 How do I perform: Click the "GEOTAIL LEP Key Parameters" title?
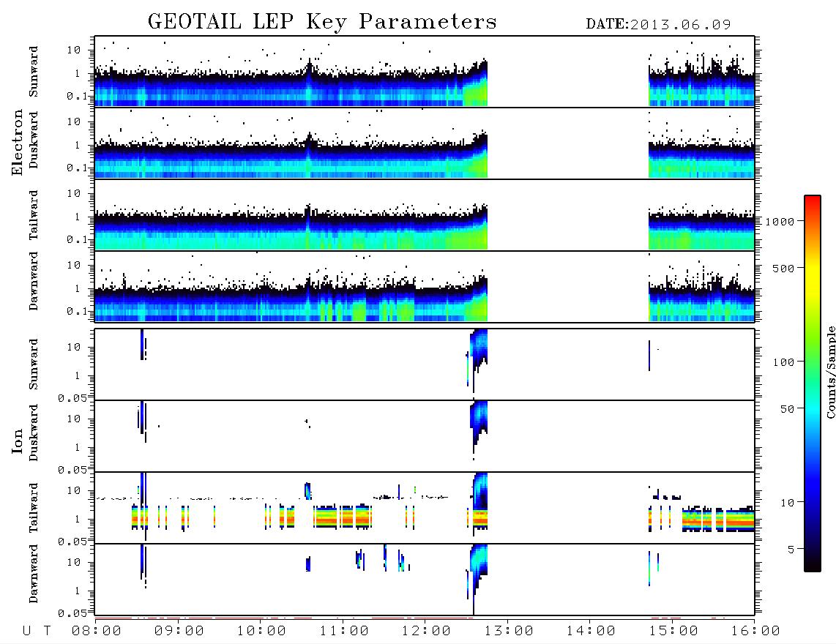(x=322, y=22)
